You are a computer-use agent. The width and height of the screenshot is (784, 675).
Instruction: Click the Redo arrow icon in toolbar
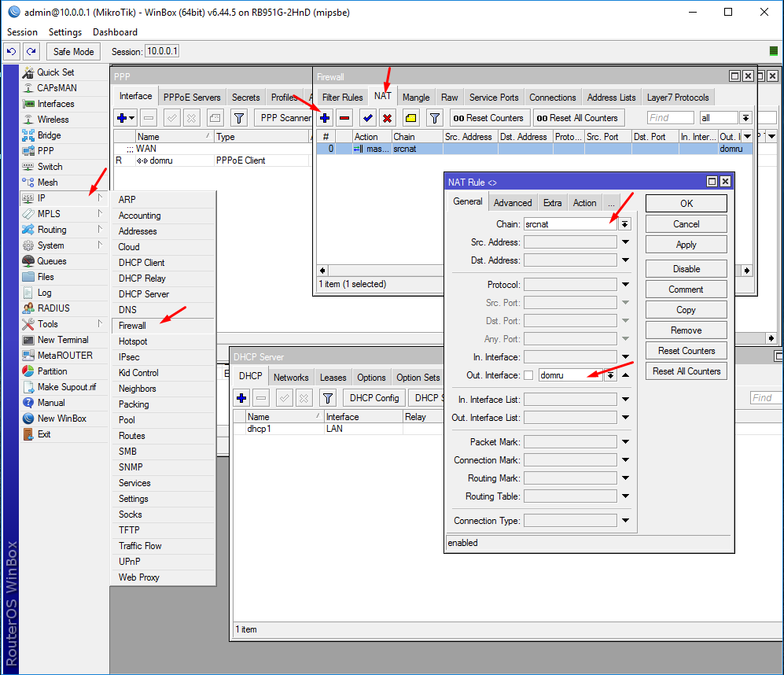31,52
